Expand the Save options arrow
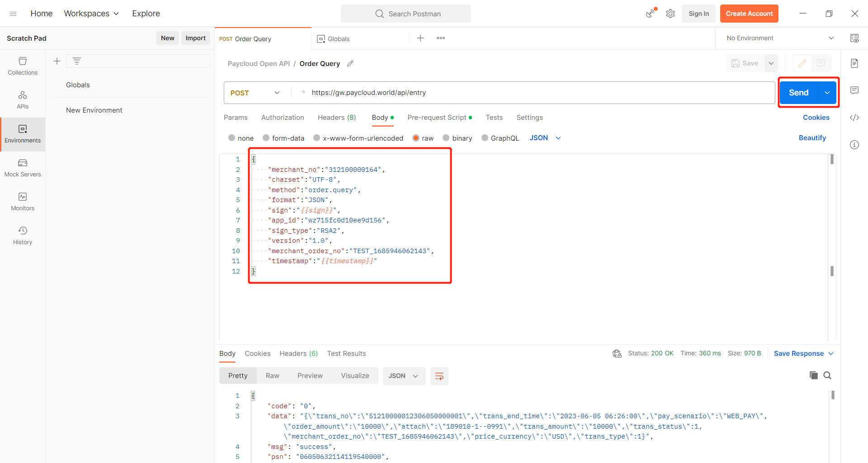Screen dimensions: 868x463 tap(771, 63)
